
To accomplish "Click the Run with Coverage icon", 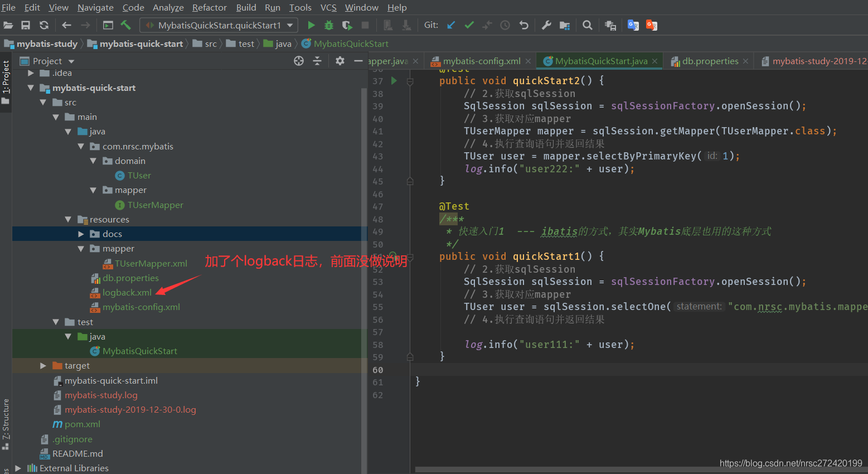I will 347,25.
